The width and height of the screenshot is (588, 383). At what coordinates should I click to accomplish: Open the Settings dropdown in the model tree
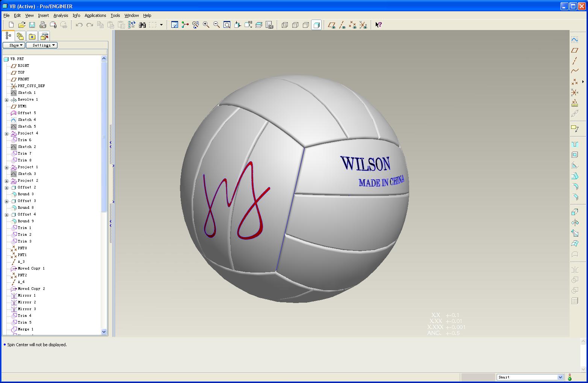[x=42, y=45]
